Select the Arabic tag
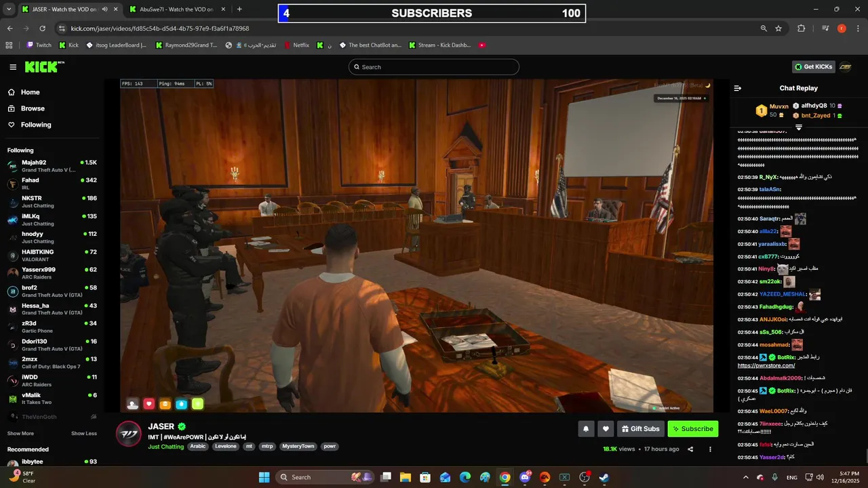This screenshot has height=488, width=868. pyautogui.click(x=198, y=447)
